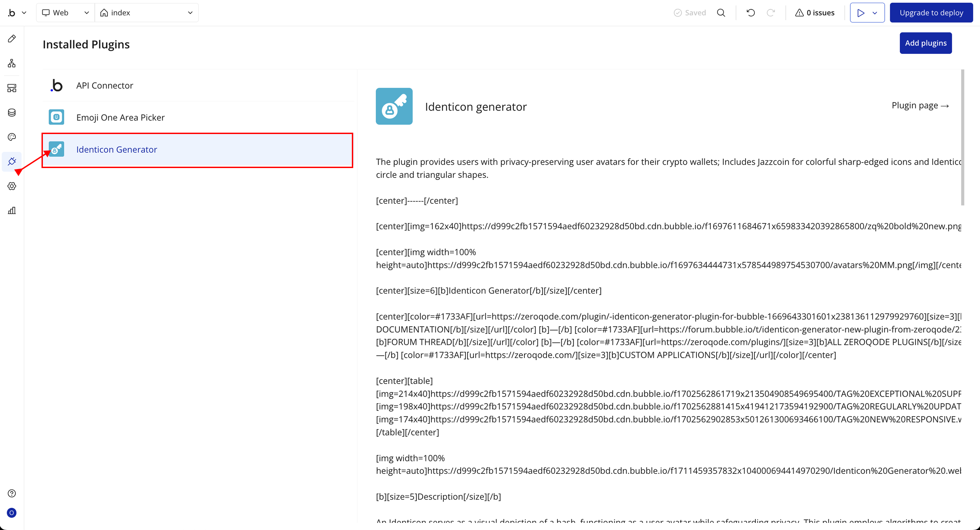Open the Styles palette icon
The height and width of the screenshot is (530, 980).
point(12,137)
